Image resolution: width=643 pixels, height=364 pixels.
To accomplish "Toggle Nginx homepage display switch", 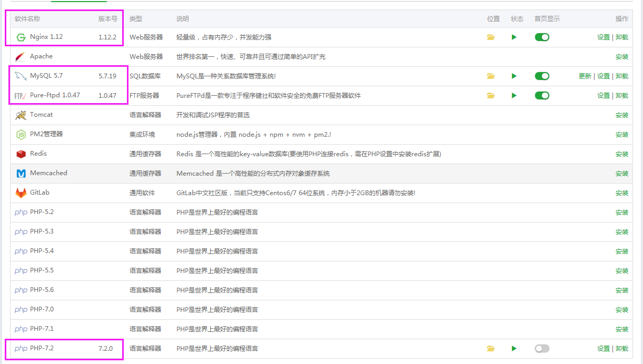I will [x=542, y=37].
